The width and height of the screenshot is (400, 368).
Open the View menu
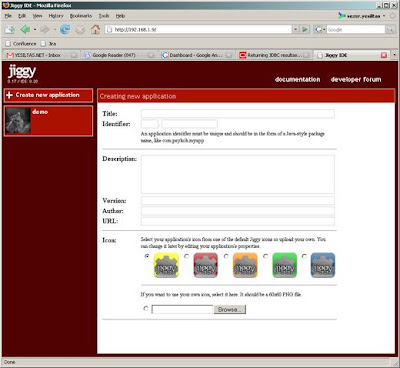click(x=37, y=16)
